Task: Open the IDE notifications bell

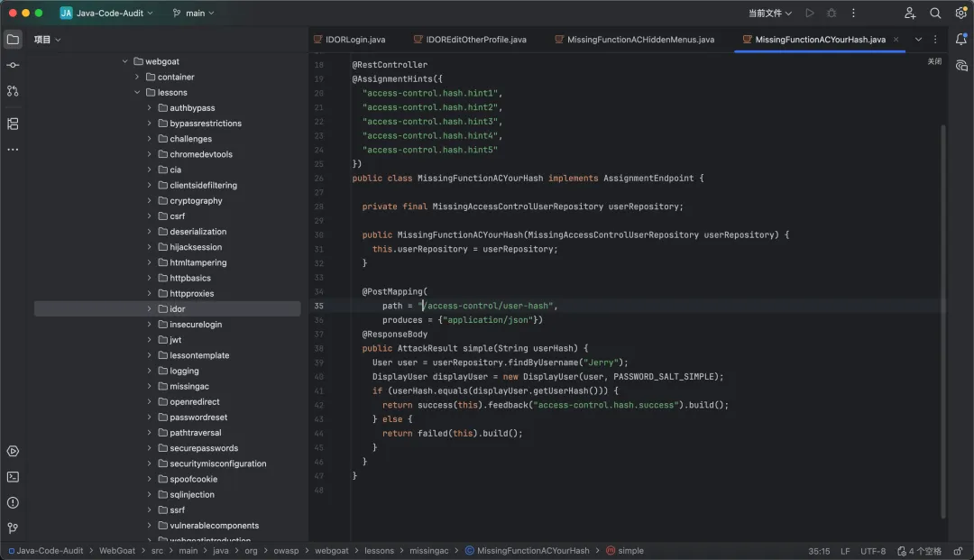Action: (961, 40)
